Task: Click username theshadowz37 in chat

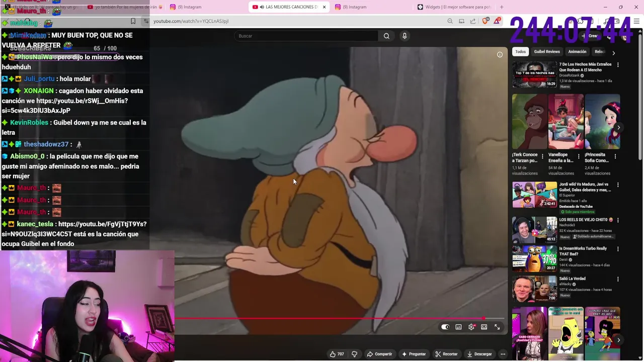Action: click(x=46, y=144)
